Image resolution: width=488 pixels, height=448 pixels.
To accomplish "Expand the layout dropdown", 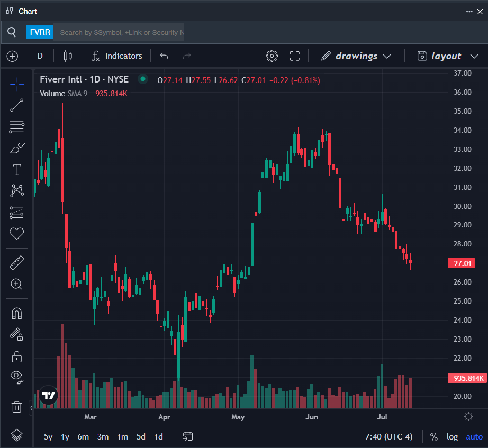I will coord(448,56).
